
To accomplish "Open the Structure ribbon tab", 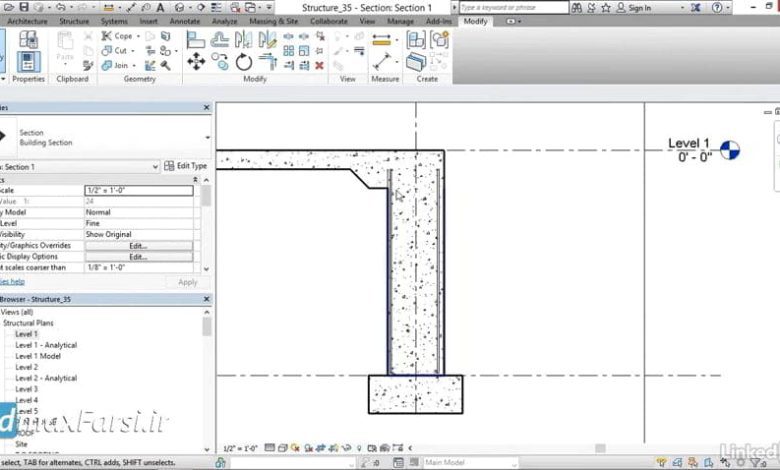I will tap(74, 21).
